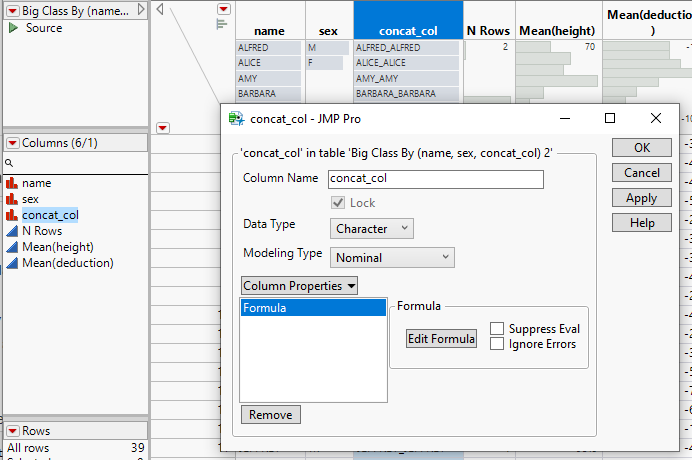This screenshot has width=692, height=460.
Task: Click red triangle next to Big Class By table
Action: pyautogui.click(x=13, y=11)
